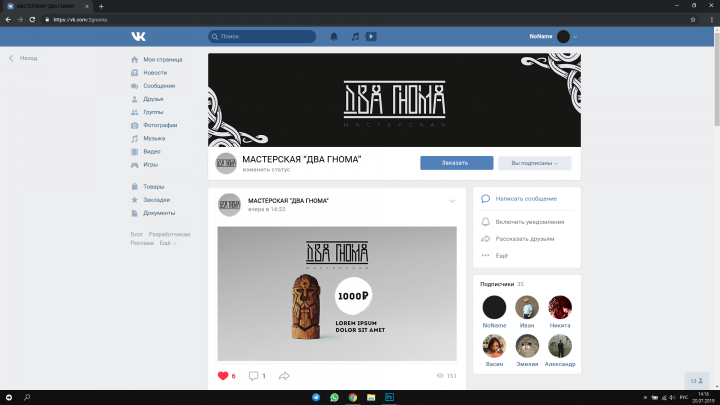Open the NoName profile dropdown arrow

pyautogui.click(x=575, y=37)
